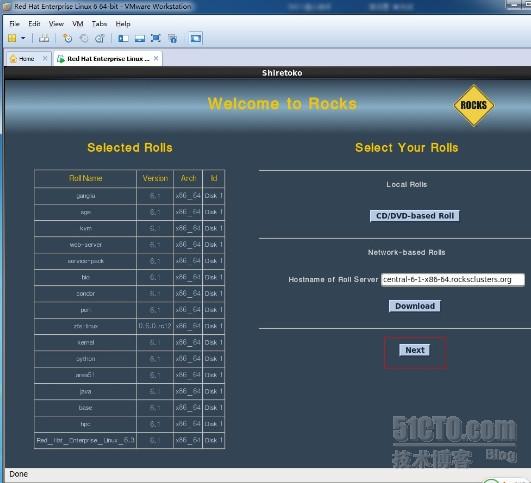
Task: Select the kvm roll row
Action: 129,228
